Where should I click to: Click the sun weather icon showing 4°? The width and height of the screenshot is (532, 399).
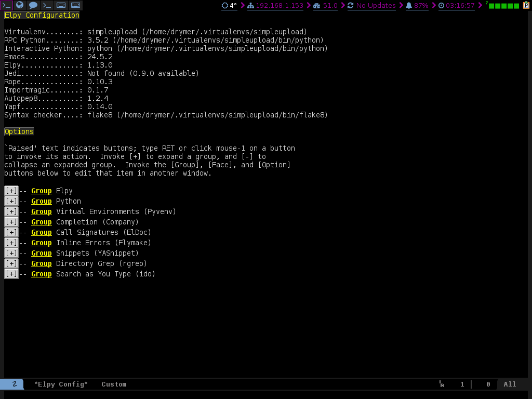pyautogui.click(x=224, y=5)
